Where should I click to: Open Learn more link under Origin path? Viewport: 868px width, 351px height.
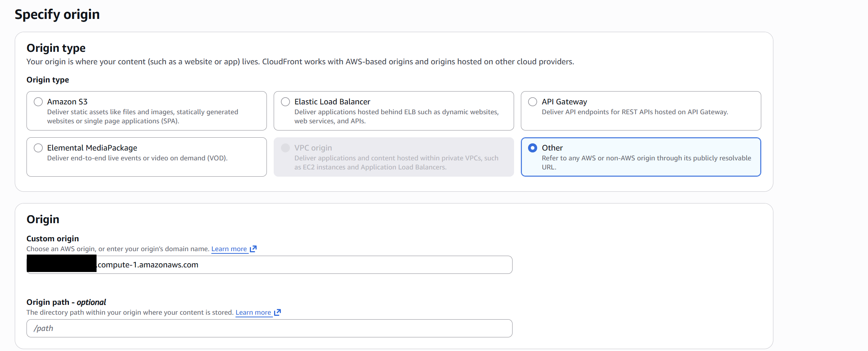253,312
